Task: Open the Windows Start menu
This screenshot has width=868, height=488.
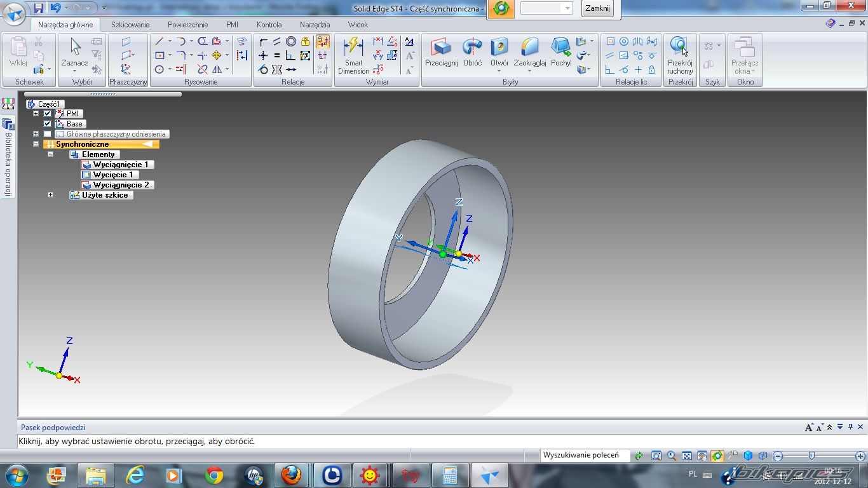Action: coord(16,475)
